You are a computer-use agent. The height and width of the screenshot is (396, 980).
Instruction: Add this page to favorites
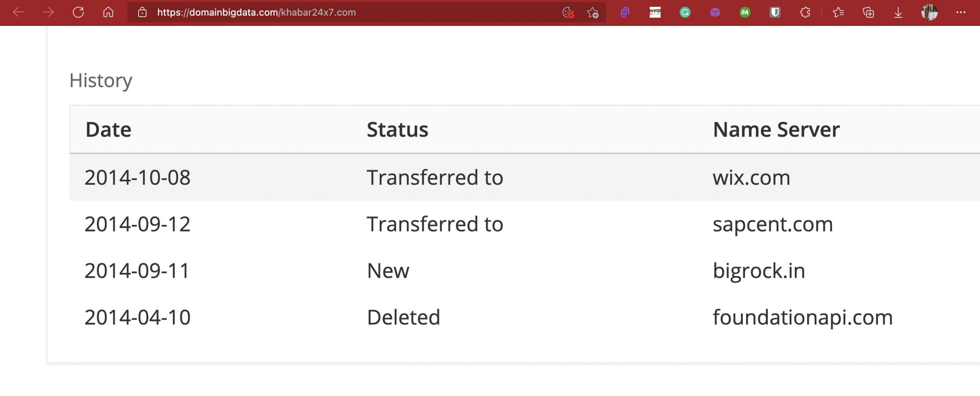pyautogui.click(x=593, y=12)
